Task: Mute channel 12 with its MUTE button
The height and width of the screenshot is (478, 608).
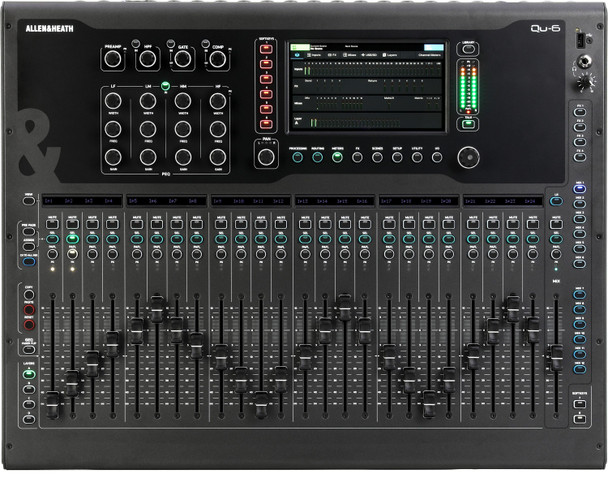Action: (281, 224)
